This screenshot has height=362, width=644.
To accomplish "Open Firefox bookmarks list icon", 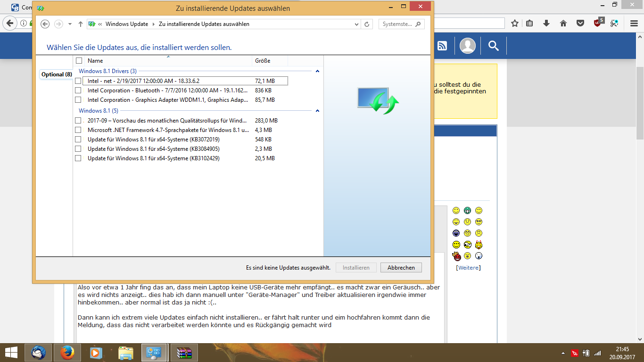I will 529,23.
